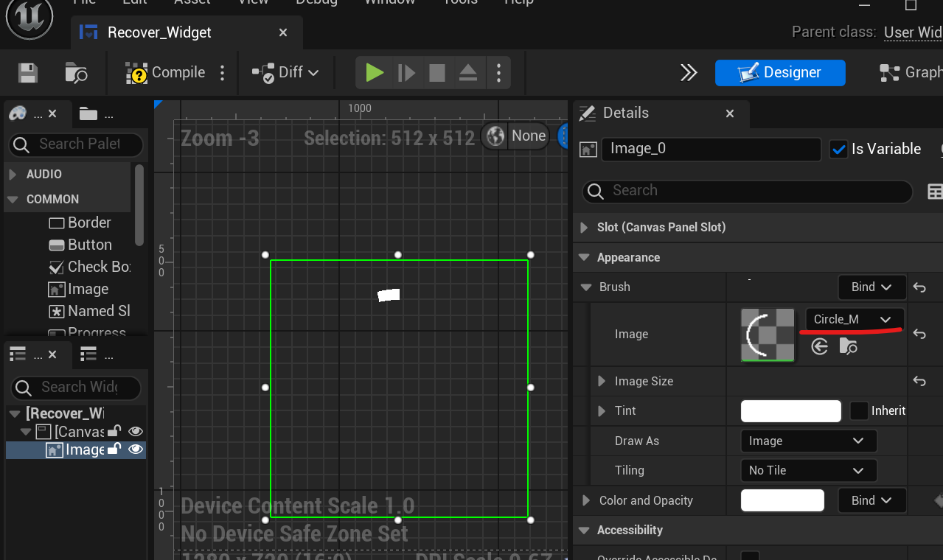The width and height of the screenshot is (943, 560).
Task: Toggle lock on Canvas Panel row
Action: [x=114, y=431]
